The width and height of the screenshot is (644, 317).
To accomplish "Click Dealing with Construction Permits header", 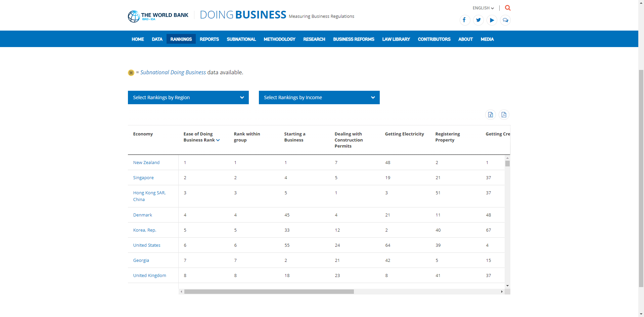I will [x=349, y=140].
